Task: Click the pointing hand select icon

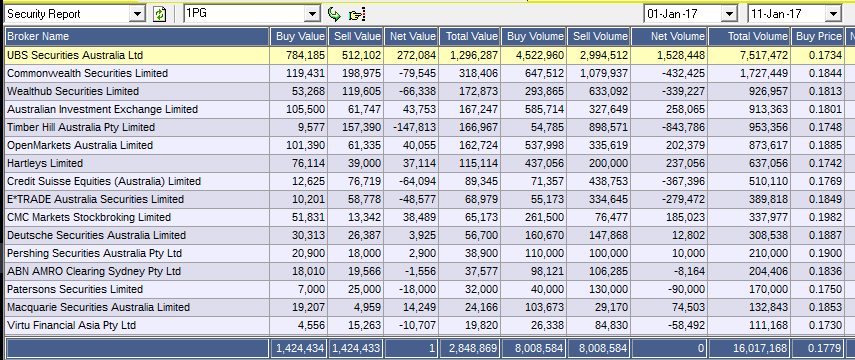Action: point(357,15)
